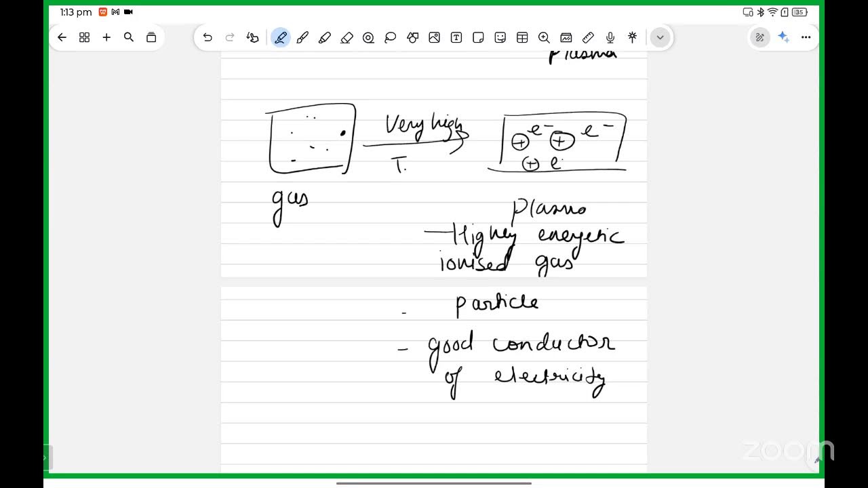The width and height of the screenshot is (868, 488).
Task: Open the shapes tool
Action: click(x=412, y=38)
